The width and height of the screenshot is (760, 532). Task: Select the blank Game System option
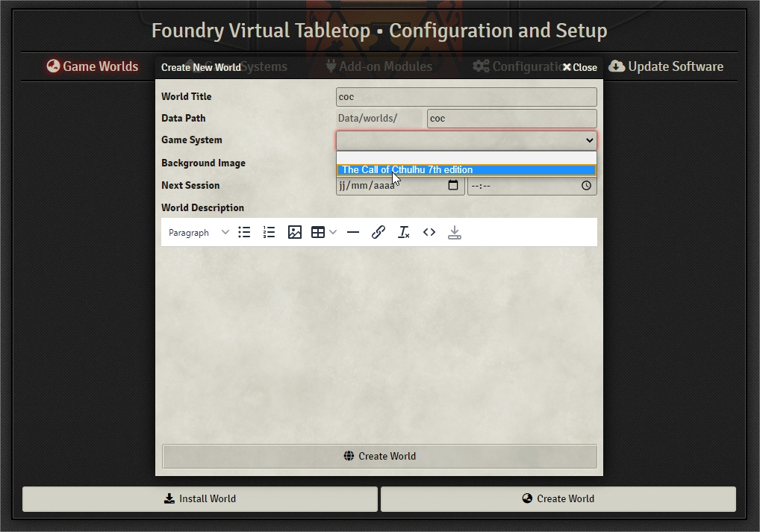coord(467,158)
